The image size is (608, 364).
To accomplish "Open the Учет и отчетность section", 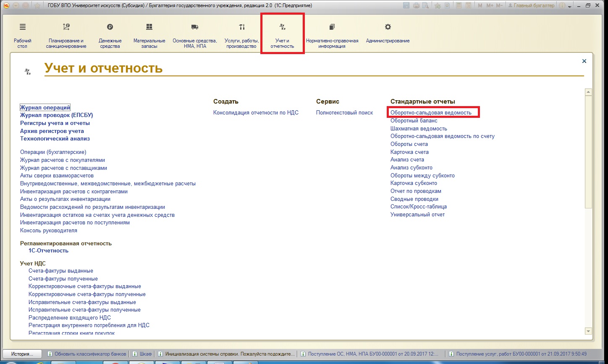I will point(282,36).
